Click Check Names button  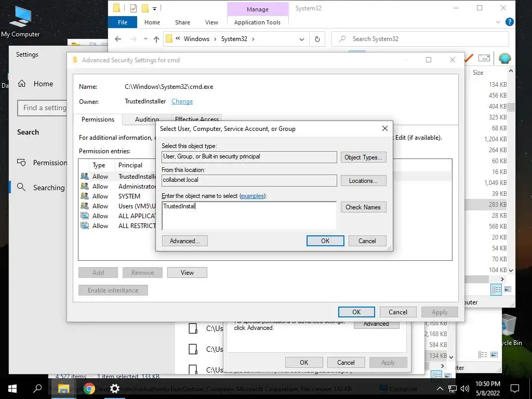363,207
